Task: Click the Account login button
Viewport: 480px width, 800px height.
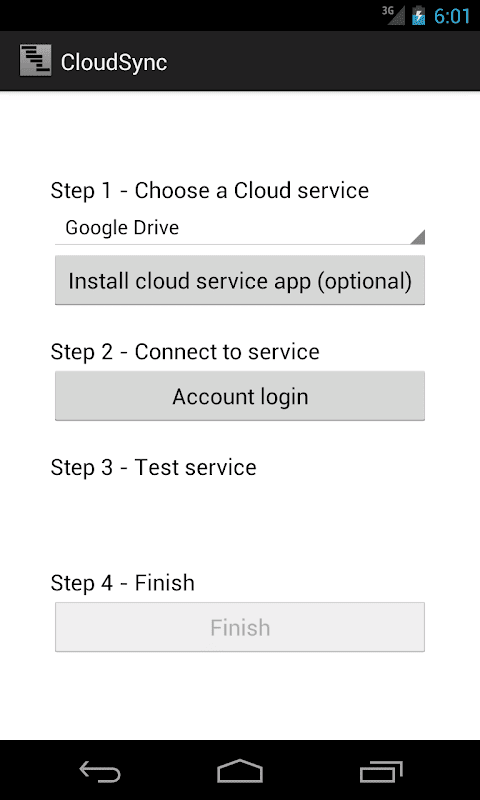Action: click(x=240, y=396)
